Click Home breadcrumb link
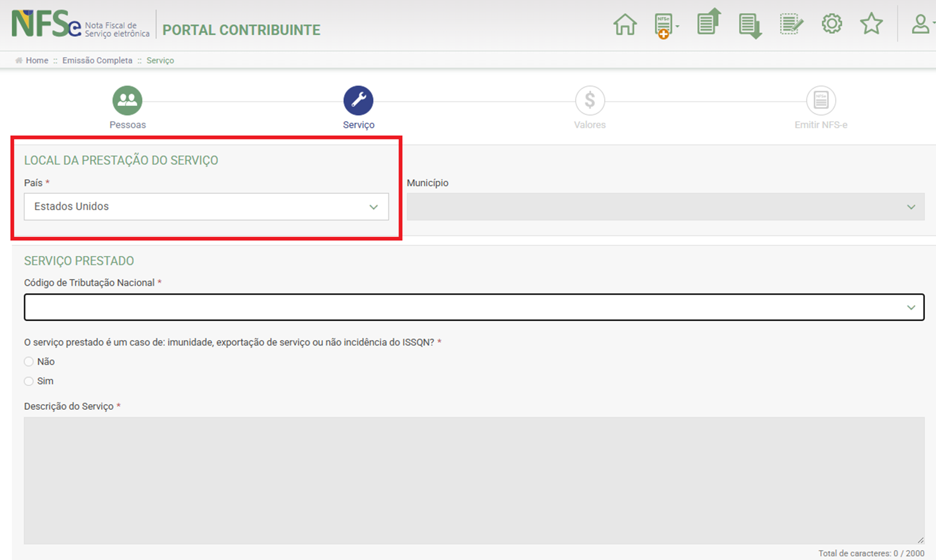Image resolution: width=936 pixels, height=560 pixels. [37, 61]
